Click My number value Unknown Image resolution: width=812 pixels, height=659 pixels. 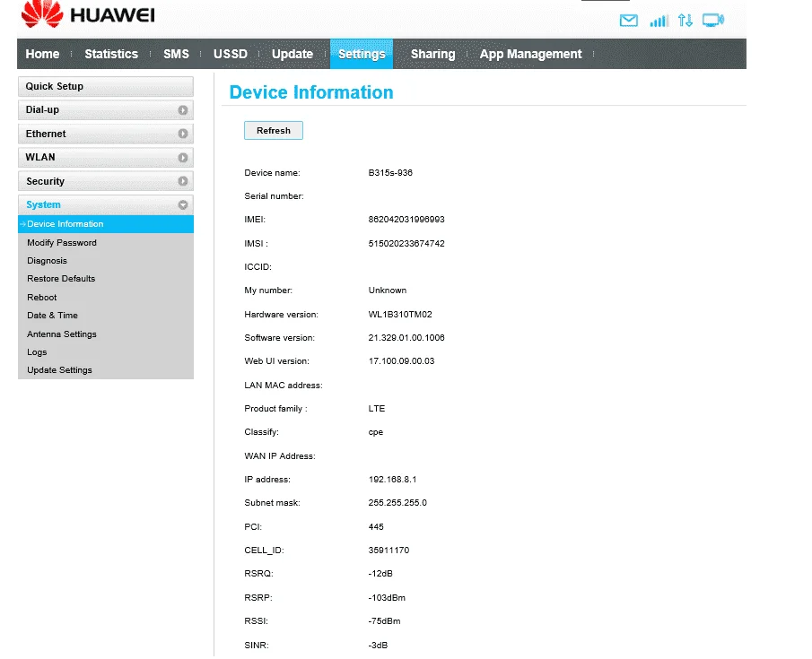(388, 290)
